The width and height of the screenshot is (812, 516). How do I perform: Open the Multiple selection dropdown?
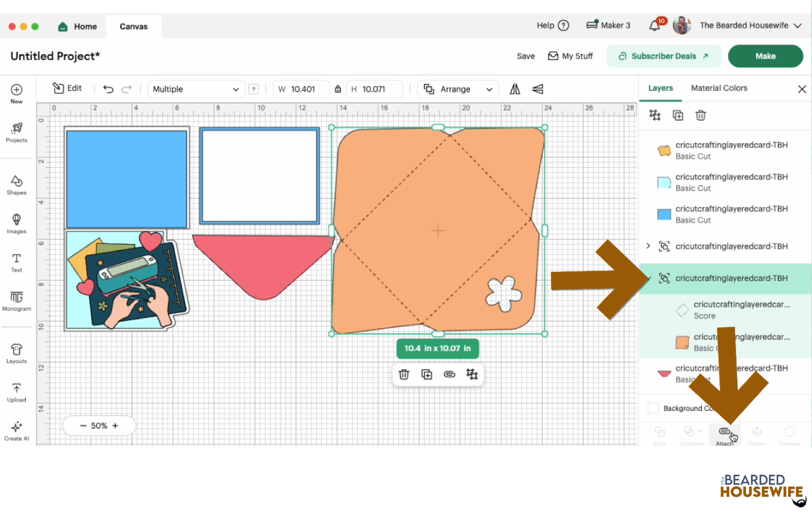tap(196, 89)
